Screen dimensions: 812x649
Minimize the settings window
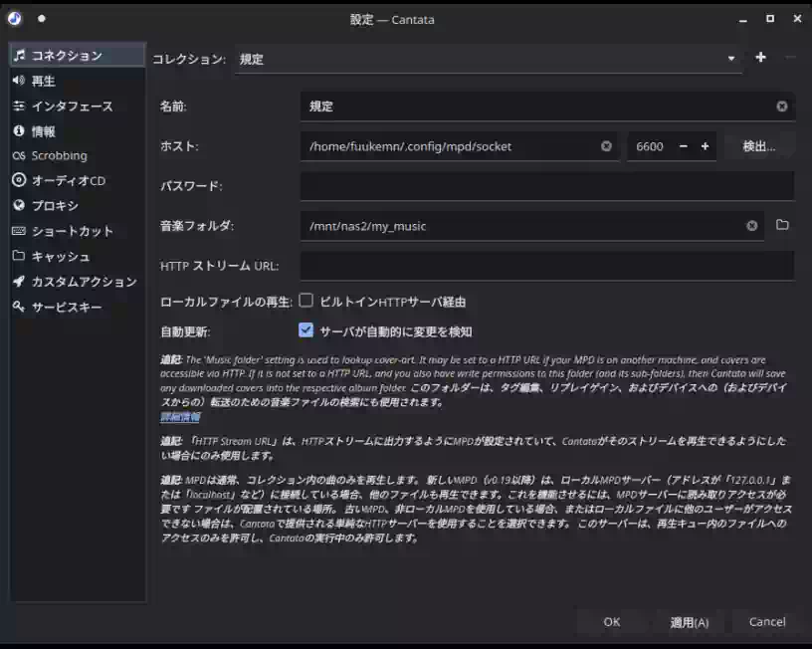coord(743,19)
